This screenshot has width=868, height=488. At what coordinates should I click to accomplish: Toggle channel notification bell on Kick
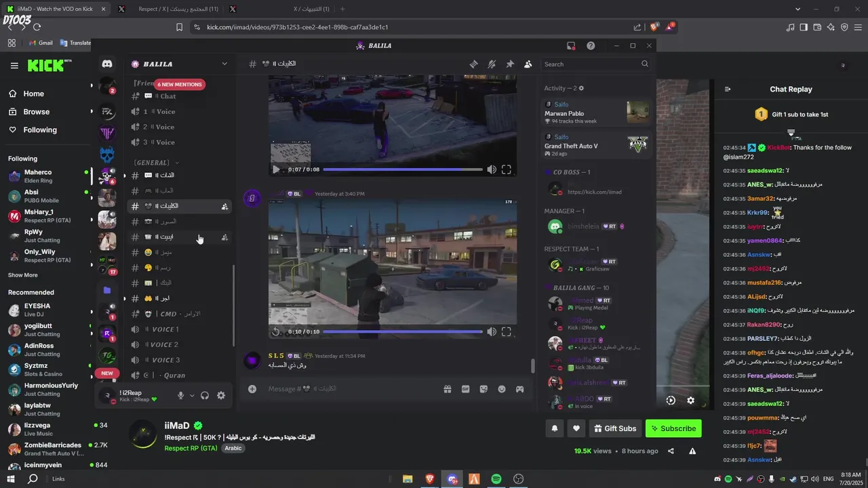pos(555,428)
